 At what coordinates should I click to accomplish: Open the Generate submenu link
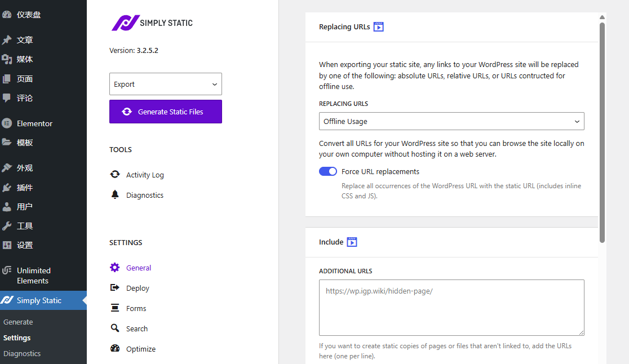[18, 322]
